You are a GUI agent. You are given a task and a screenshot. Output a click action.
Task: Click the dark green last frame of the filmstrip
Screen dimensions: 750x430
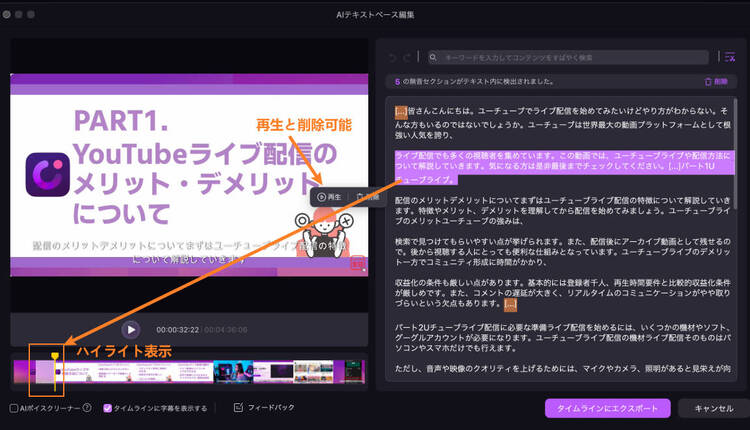pos(355,372)
